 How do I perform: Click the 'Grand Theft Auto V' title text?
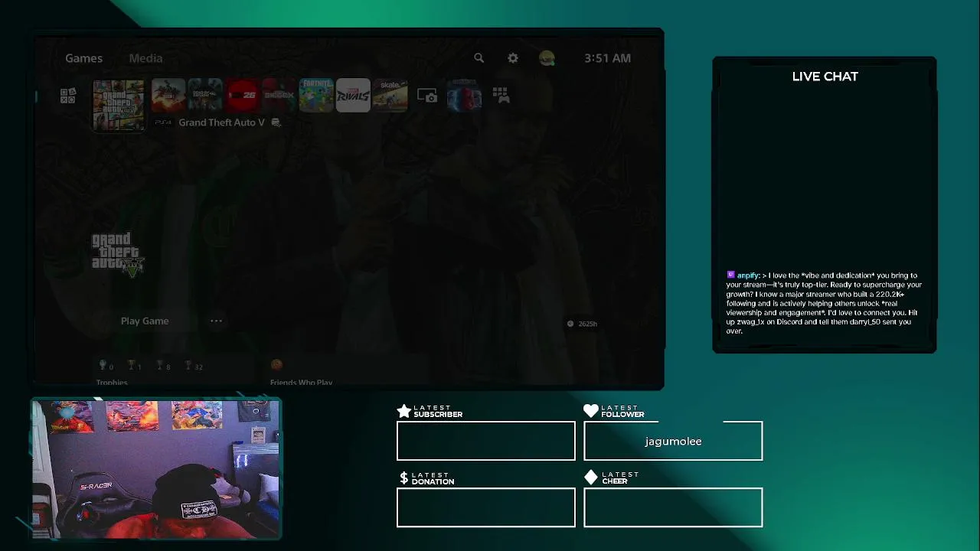pos(221,122)
